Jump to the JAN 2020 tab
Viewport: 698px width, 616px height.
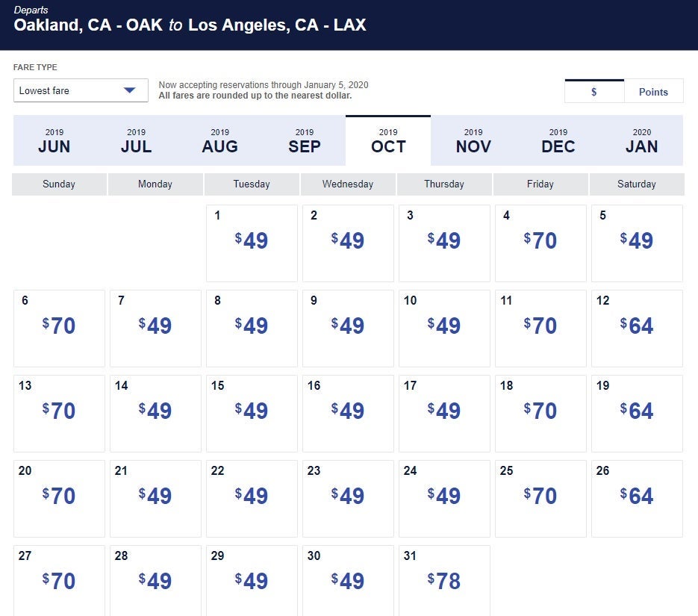click(642, 140)
